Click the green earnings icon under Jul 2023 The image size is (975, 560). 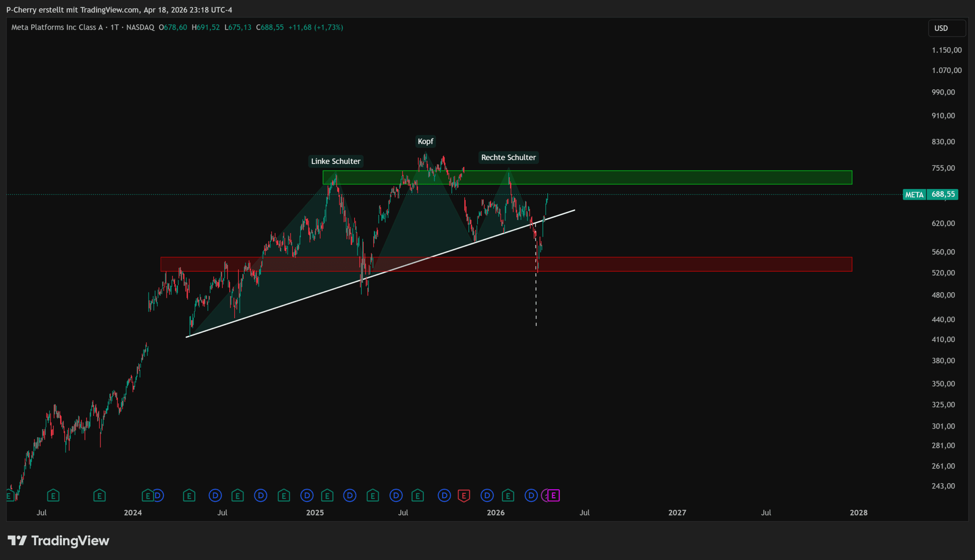pos(53,495)
